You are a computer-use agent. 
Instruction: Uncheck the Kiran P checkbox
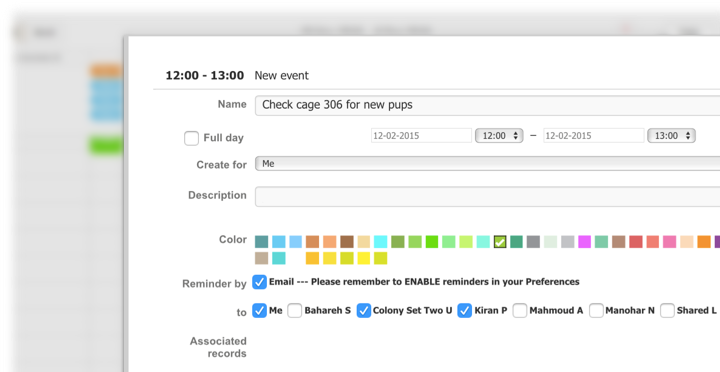465,310
